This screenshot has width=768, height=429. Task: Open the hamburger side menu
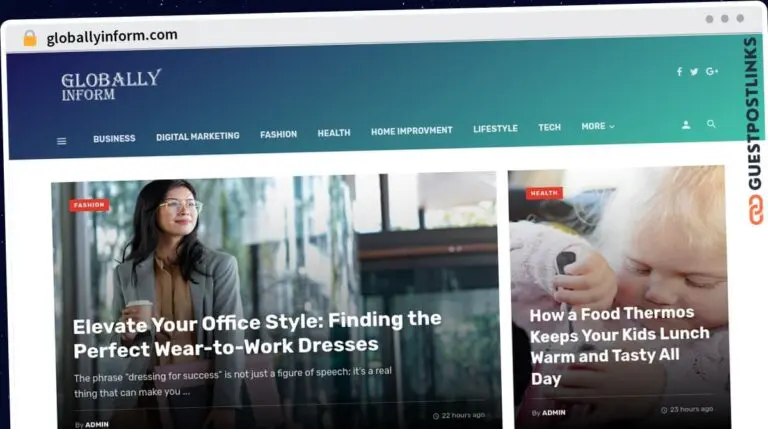tap(62, 141)
